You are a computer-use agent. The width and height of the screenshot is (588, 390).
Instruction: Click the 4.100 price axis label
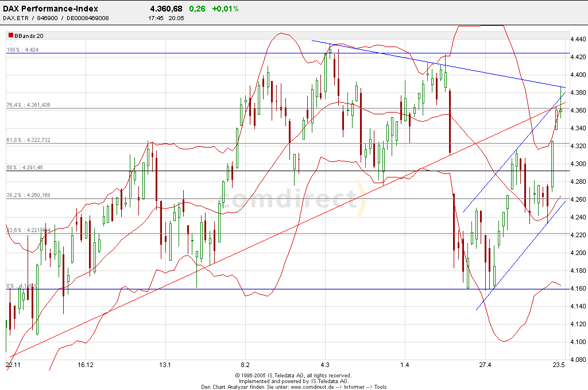click(x=578, y=342)
